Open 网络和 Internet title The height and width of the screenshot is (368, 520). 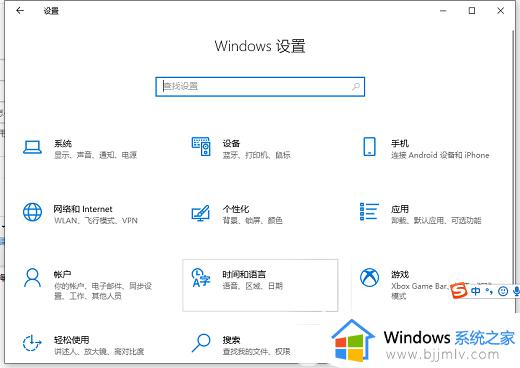[83, 209]
